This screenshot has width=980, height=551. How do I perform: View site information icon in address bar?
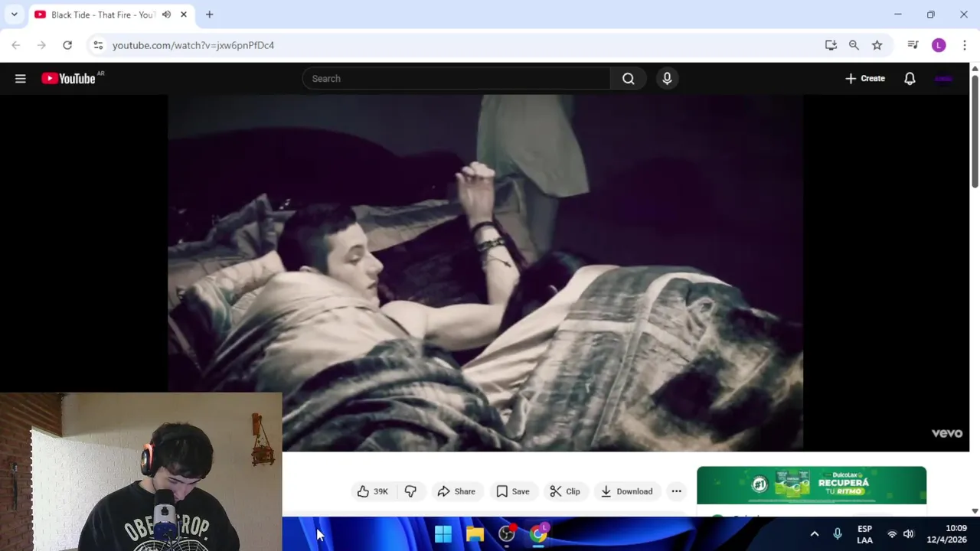(98, 45)
